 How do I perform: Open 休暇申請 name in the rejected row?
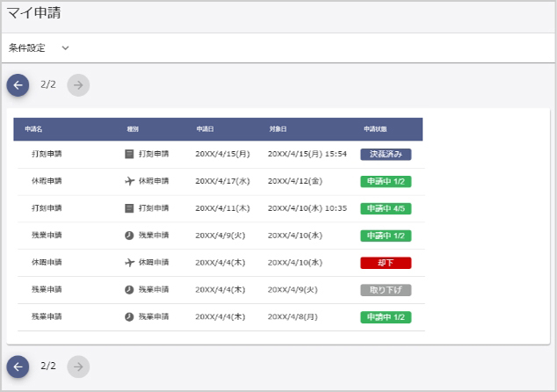click(x=47, y=262)
